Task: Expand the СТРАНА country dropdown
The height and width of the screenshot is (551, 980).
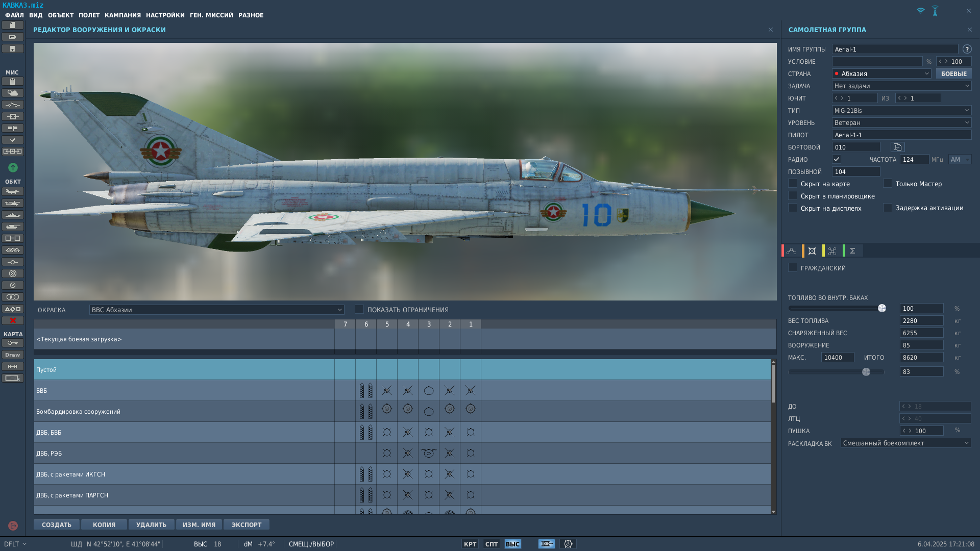Action: pyautogui.click(x=881, y=74)
